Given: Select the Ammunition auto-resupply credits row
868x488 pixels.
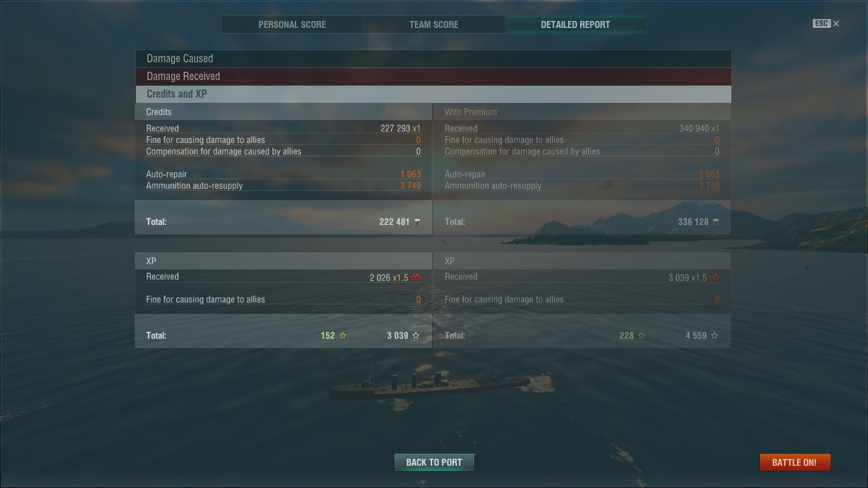Looking at the screenshot, I should (x=283, y=186).
